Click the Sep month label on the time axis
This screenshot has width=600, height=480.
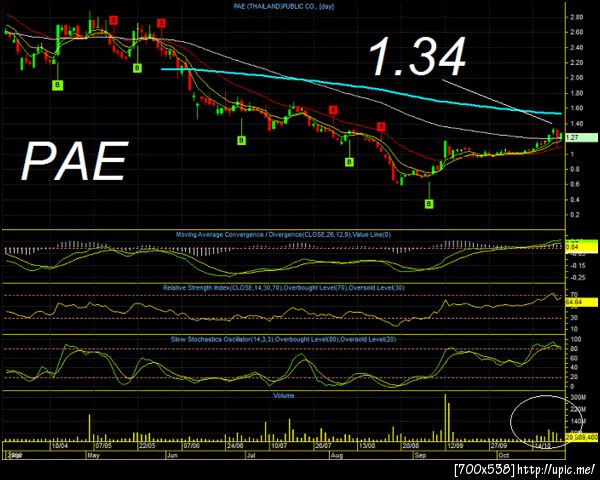click(x=421, y=455)
